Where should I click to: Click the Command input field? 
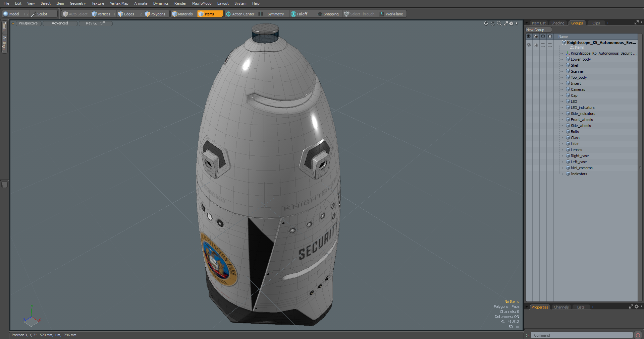[x=582, y=335]
